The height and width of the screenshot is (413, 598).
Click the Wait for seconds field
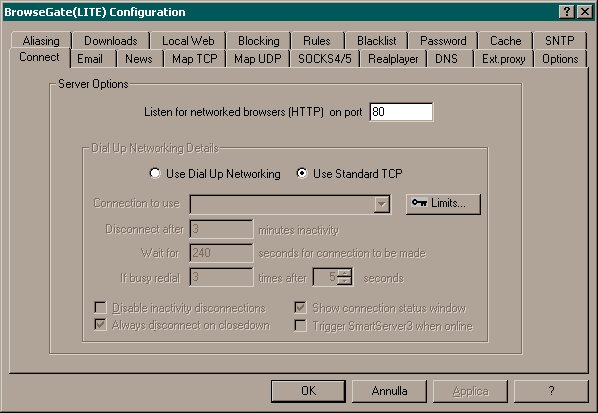click(x=221, y=253)
